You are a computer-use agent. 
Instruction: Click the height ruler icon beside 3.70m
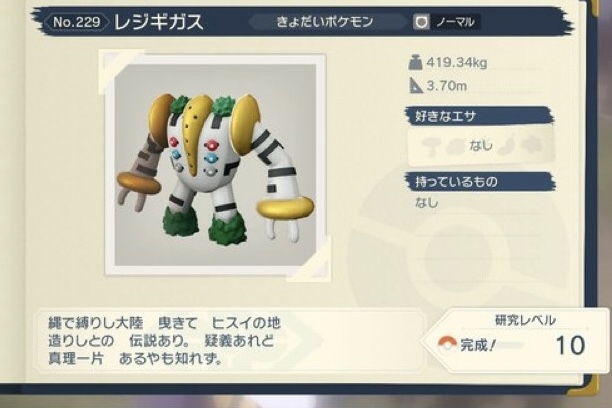tap(416, 86)
